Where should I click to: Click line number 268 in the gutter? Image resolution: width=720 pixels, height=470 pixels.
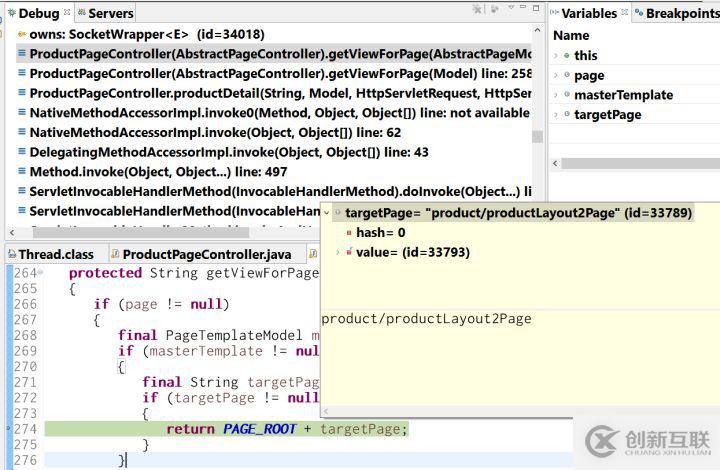(x=25, y=336)
